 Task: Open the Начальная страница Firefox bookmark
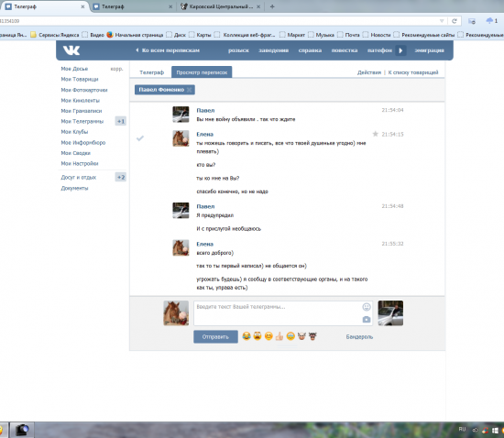[x=135, y=35]
